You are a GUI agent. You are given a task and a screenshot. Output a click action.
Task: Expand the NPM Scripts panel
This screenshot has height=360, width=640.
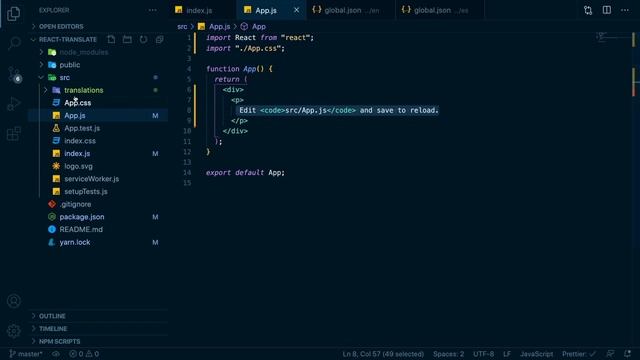click(98, 341)
